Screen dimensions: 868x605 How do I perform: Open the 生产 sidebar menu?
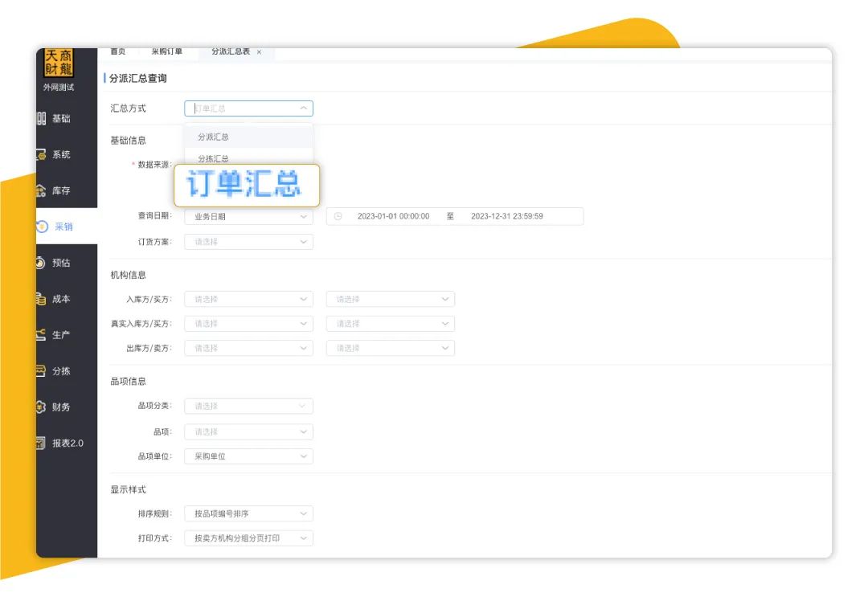tap(67, 335)
